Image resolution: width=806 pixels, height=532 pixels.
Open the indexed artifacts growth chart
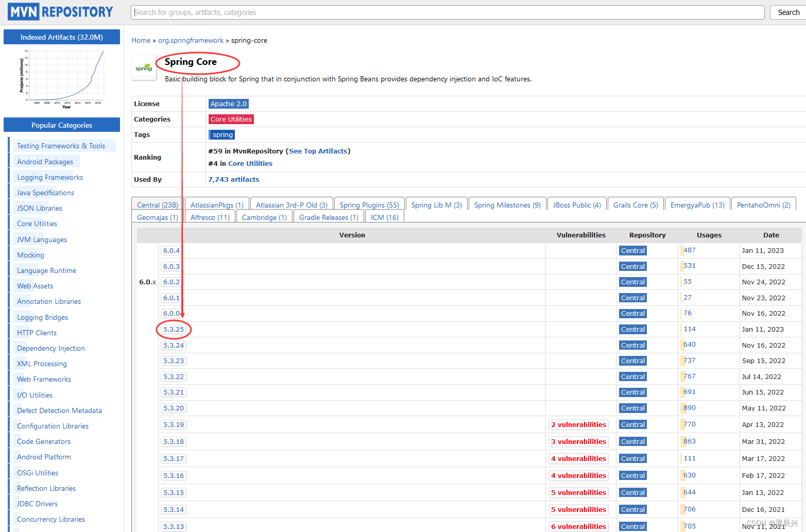[62, 79]
